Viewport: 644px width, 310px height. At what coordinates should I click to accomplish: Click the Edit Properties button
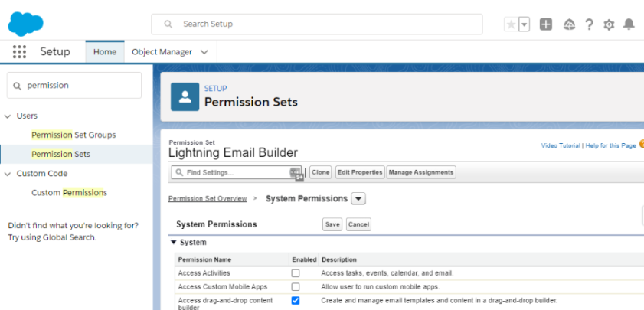360,172
